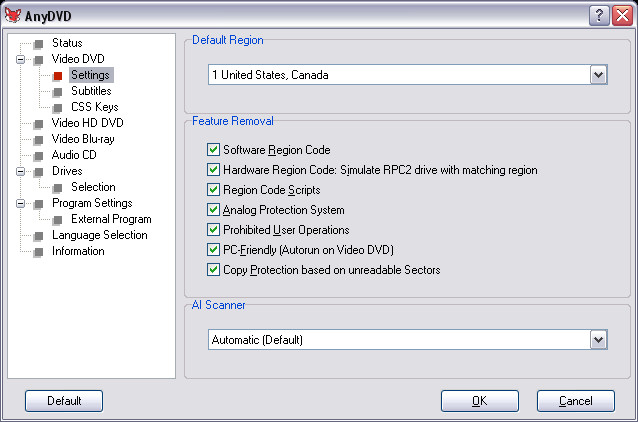This screenshot has width=638, height=422.
Task: Click the red square icon beside Settings
Action: pos(57,75)
